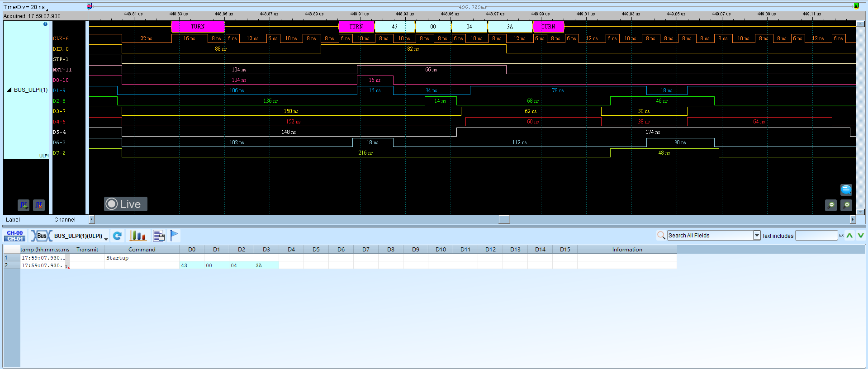Screen dimensions: 868x369
Task: Click the search magnifier icon
Action: (661, 236)
